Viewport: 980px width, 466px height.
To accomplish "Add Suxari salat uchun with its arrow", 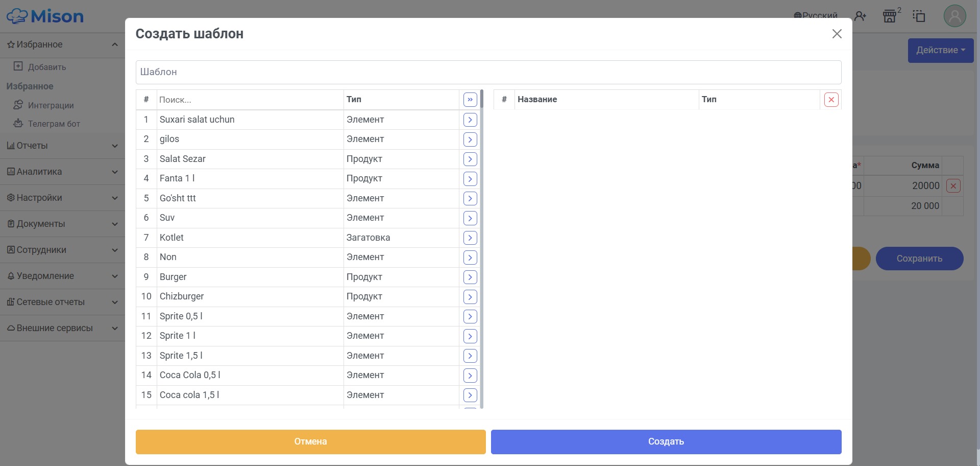I will point(470,120).
